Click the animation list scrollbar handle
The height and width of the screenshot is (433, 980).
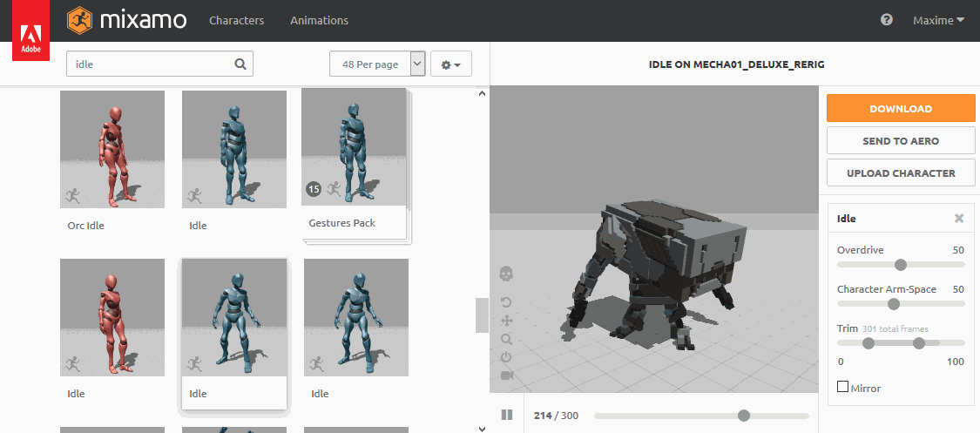click(481, 315)
